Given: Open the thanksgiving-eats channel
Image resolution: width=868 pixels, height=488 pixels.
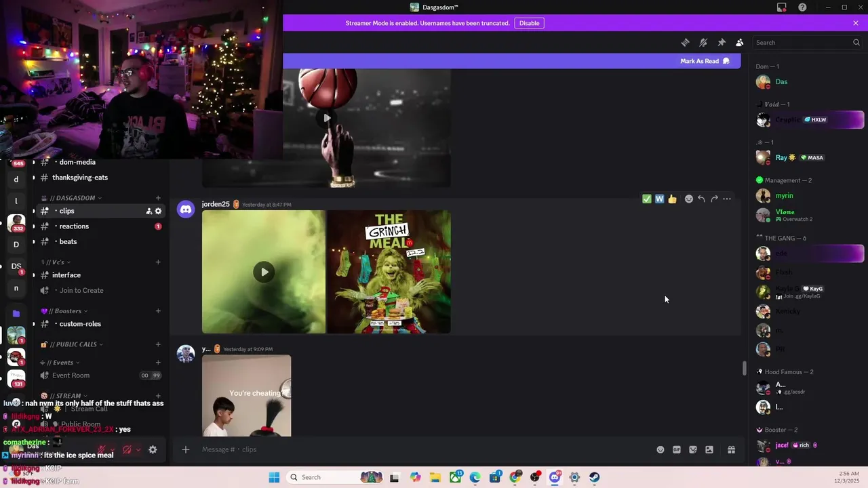Looking at the screenshot, I should pyautogui.click(x=80, y=178).
